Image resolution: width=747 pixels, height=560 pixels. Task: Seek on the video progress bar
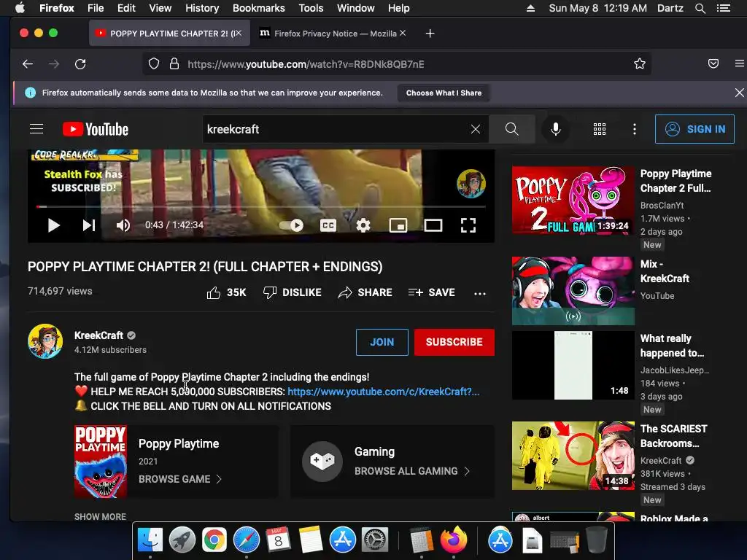tap(260, 206)
